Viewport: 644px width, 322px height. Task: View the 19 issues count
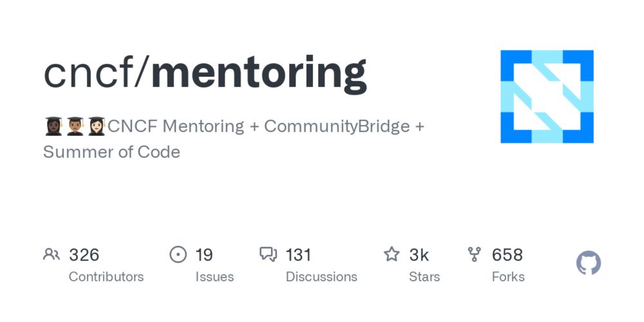coord(204,255)
